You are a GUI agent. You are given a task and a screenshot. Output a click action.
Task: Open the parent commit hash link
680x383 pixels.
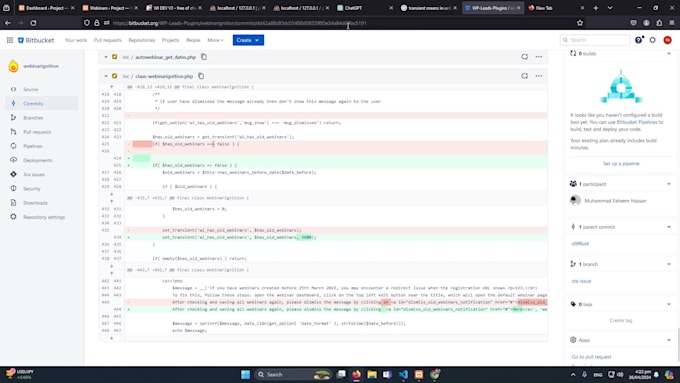coord(580,244)
